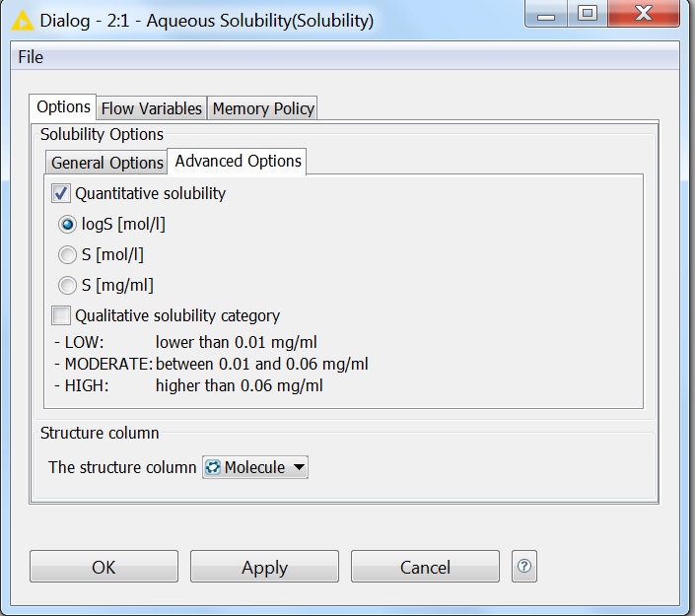This screenshot has width=695, height=616.
Task: Click the Apply button
Action: tap(264, 567)
